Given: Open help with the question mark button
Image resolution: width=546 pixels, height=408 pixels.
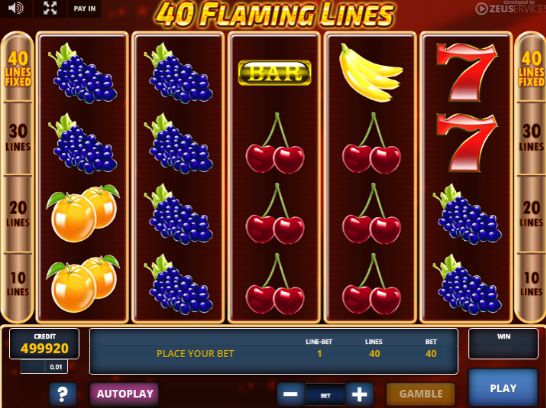Looking at the screenshot, I should tap(63, 394).
